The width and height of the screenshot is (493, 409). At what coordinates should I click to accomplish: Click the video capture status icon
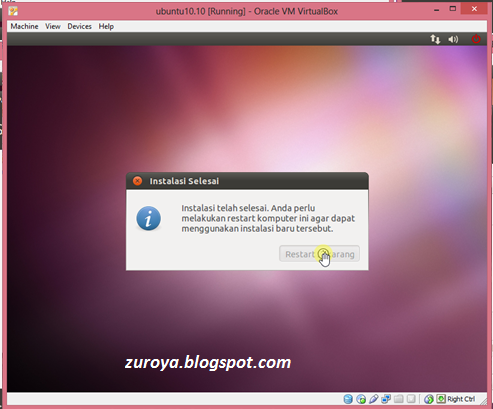coord(411,399)
